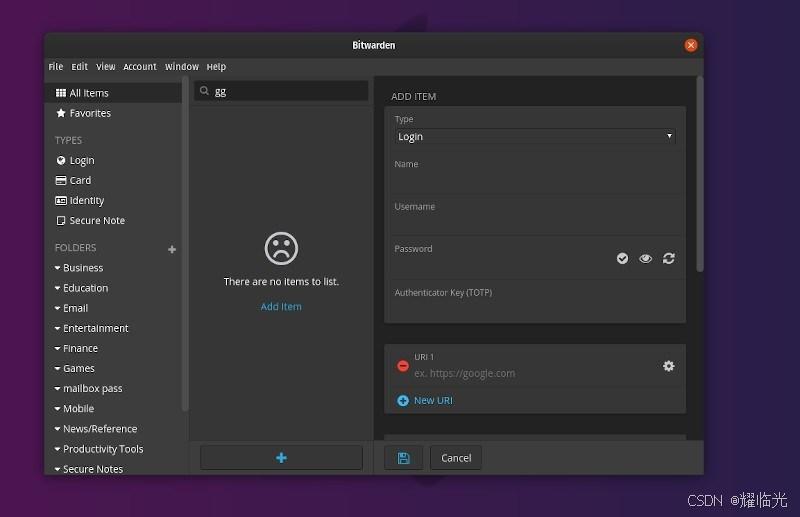Viewport: 800px width, 517px height.
Task: Click the URI 1 input field
Action: (533, 373)
